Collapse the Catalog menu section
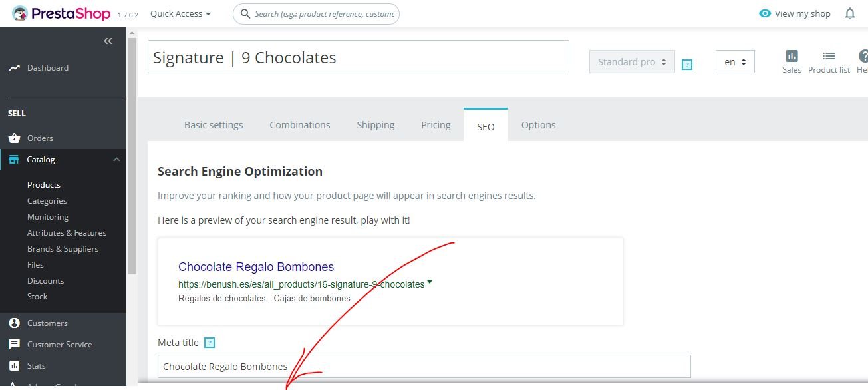Screen dimensions: 868x390 (x=116, y=160)
